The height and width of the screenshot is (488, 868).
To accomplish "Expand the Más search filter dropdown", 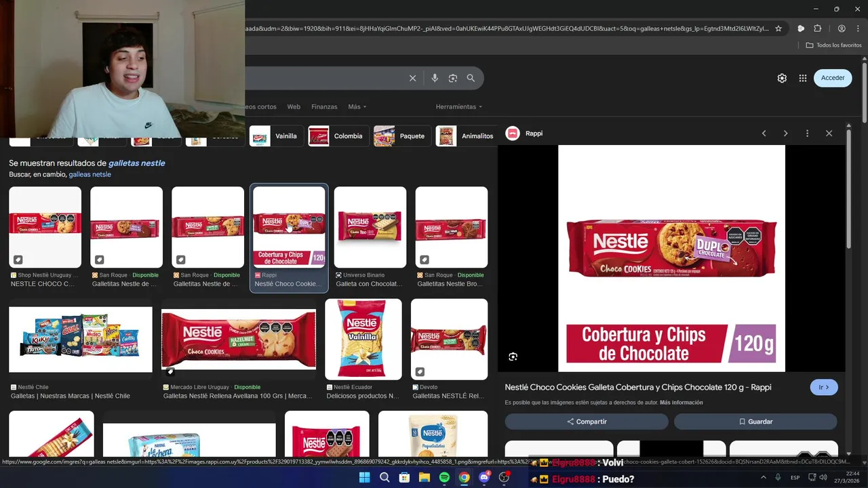I will 357,106.
